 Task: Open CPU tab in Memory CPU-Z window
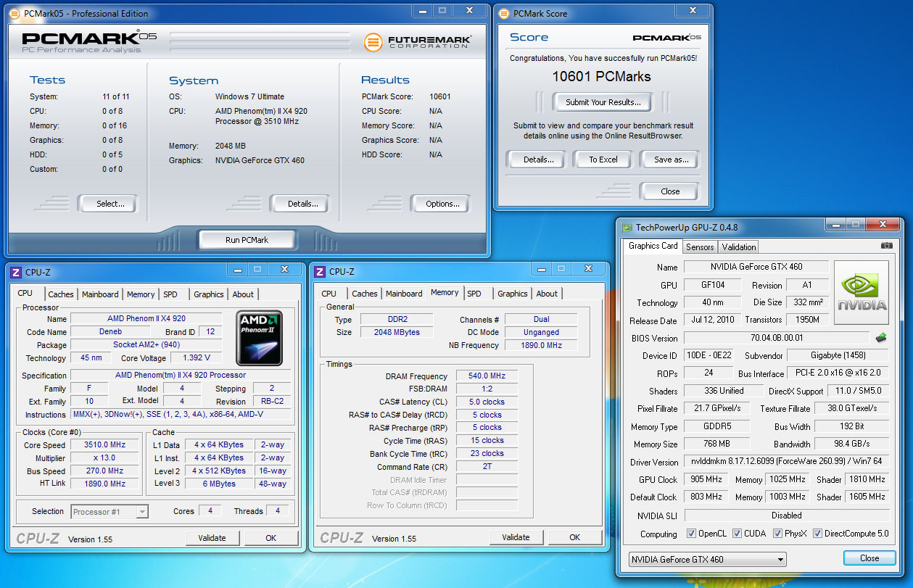pos(329,294)
